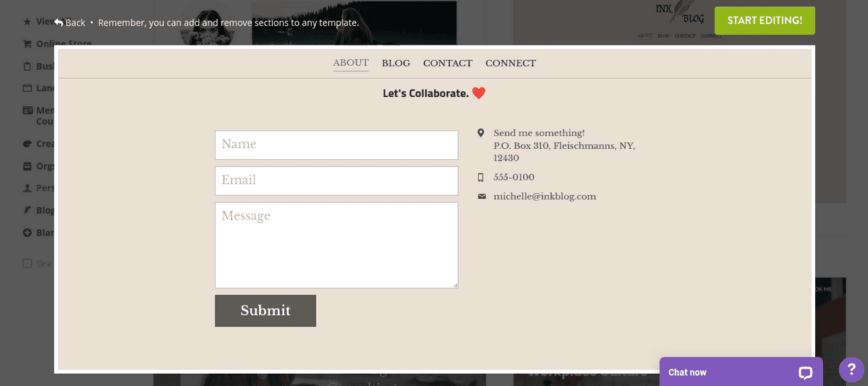Click the mobile phone icon
The width and height of the screenshot is (868, 386).
tap(481, 177)
